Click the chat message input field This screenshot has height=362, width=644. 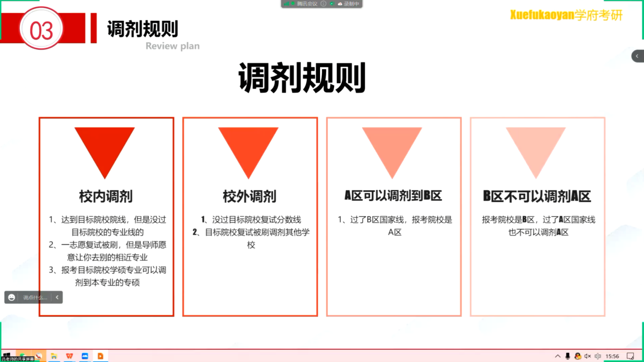click(35, 298)
